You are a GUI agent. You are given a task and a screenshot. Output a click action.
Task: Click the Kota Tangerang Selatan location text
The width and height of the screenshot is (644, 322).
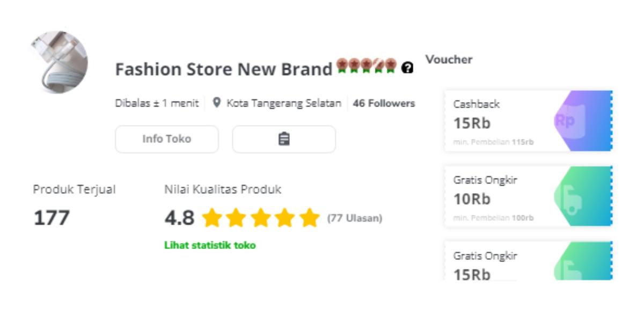[x=284, y=103]
